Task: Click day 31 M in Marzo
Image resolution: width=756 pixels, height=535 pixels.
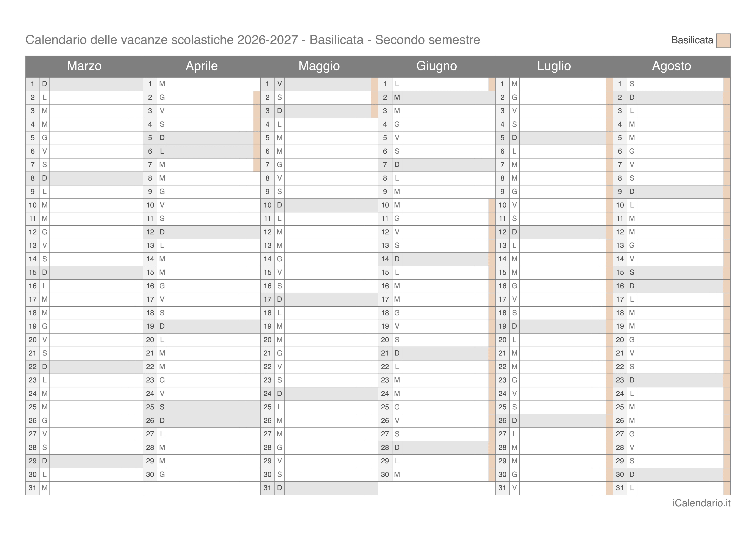Action: [x=84, y=488]
